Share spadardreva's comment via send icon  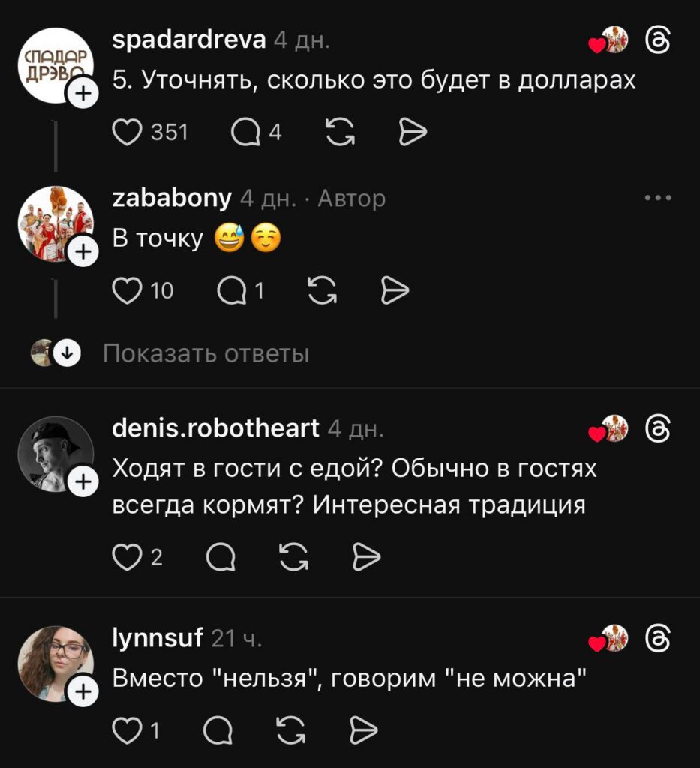coord(413,132)
